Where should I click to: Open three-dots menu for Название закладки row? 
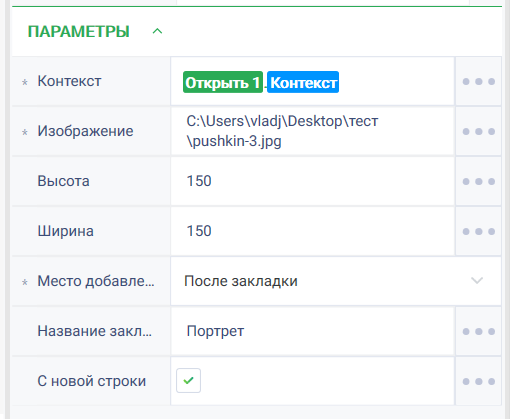pyautogui.click(x=478, y=331)
